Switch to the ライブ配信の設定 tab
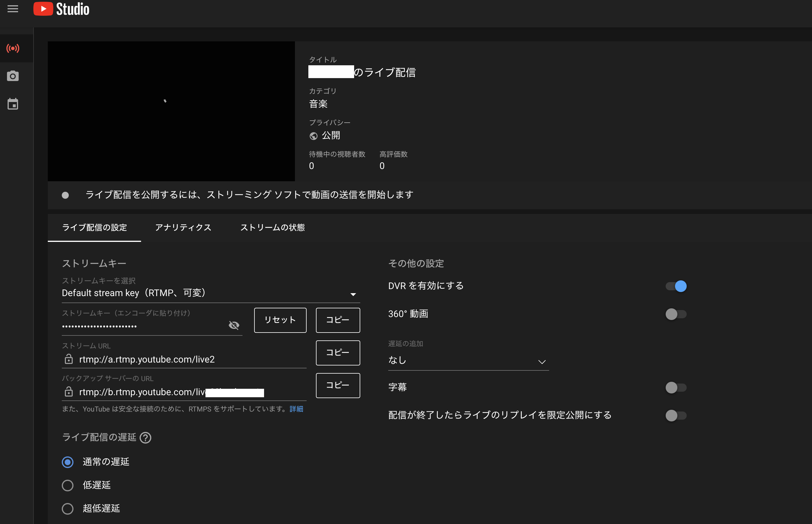 94,228
